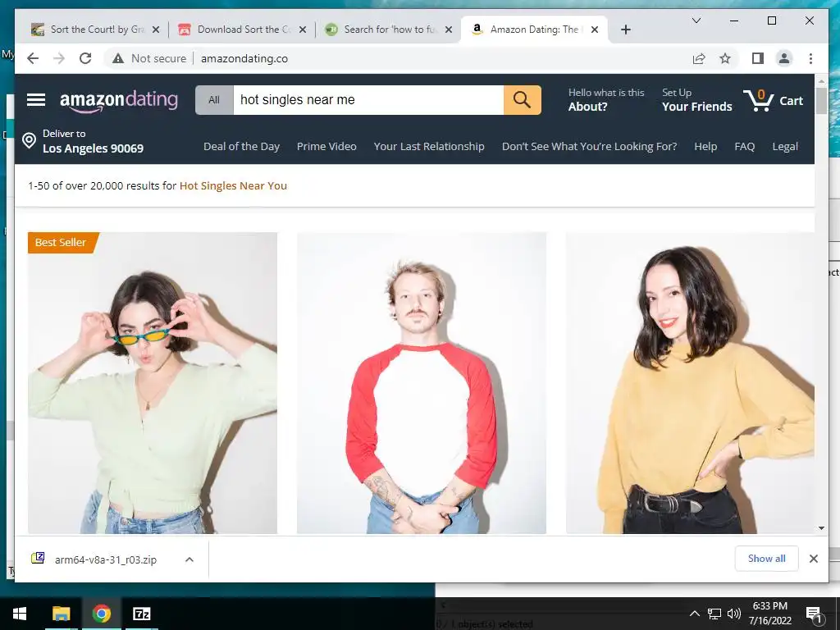The width and height of the screenshot is (840, 630).
Task: Open a new tab with the plus button
Action: (x=626, y=30)
